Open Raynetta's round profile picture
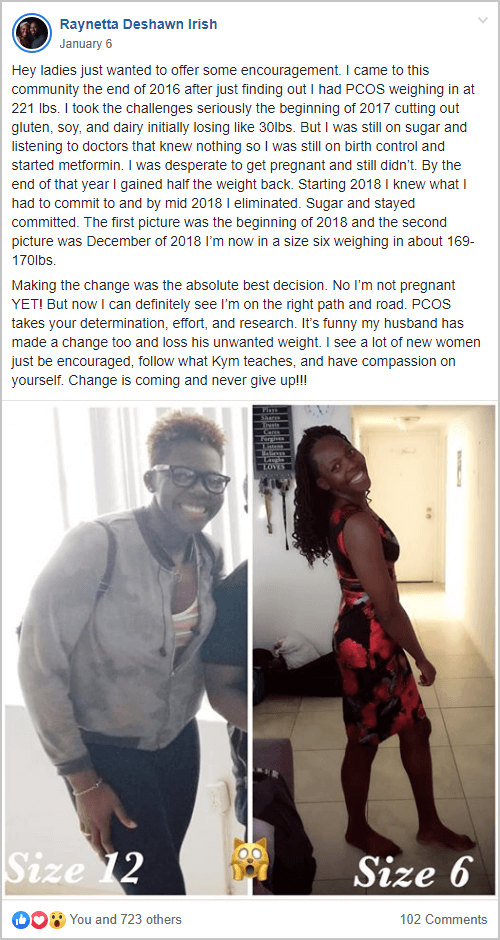The image size is (500, 940). pyautogui.click(x=31, y=32)
